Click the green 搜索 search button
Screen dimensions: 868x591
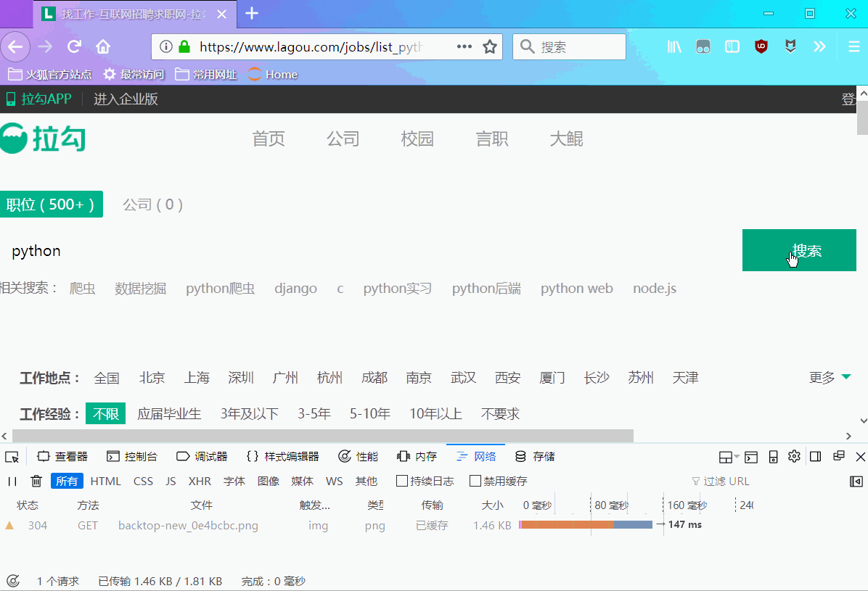(x=799, y=250)
